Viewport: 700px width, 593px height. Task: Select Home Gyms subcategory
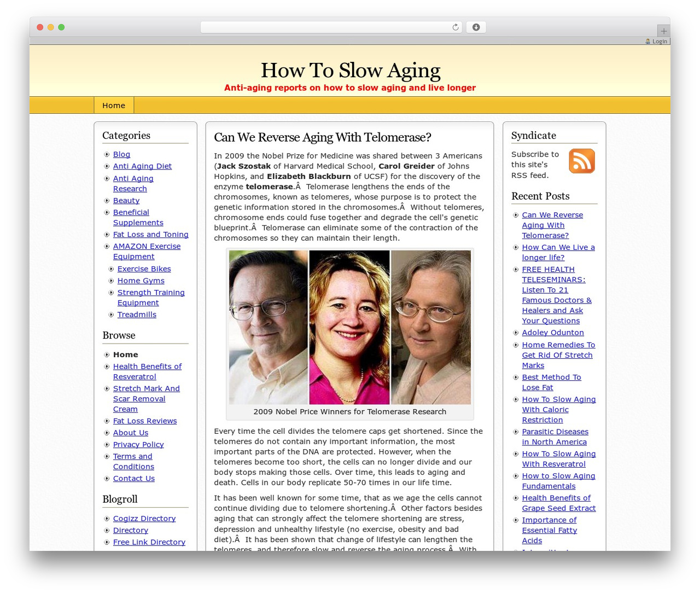coord(141,281)
